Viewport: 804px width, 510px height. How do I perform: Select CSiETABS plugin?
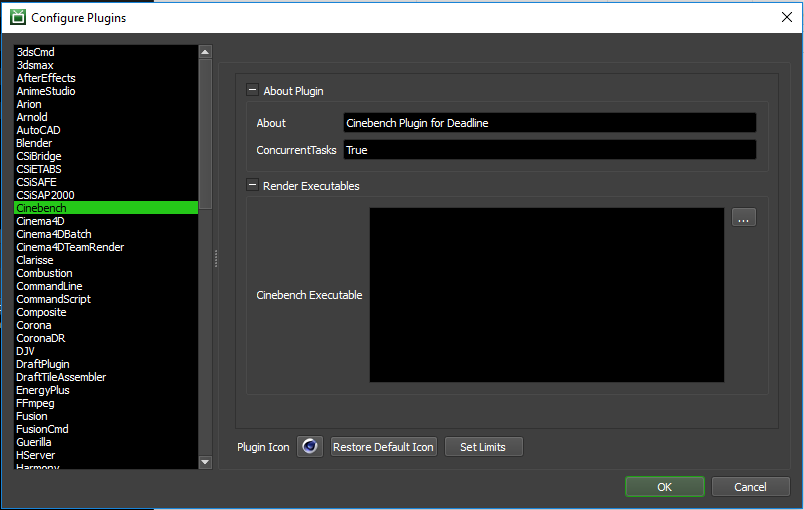[106, 169]
